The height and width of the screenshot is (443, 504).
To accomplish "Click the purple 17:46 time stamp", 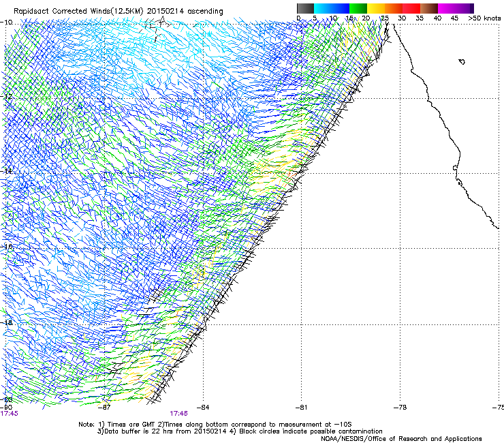I will click(178, 414).
